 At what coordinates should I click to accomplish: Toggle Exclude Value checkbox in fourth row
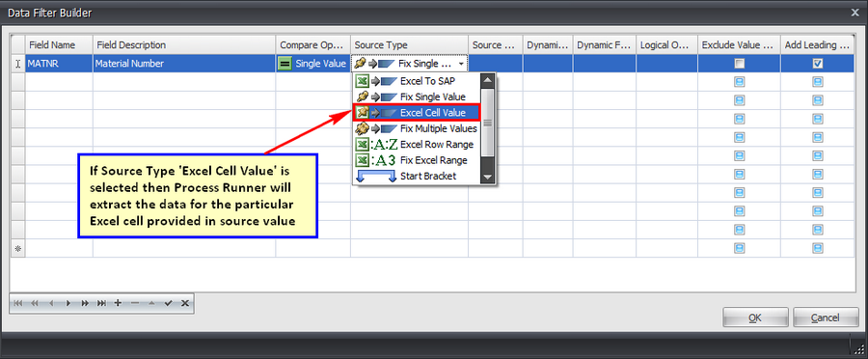(x=739, y=119)
